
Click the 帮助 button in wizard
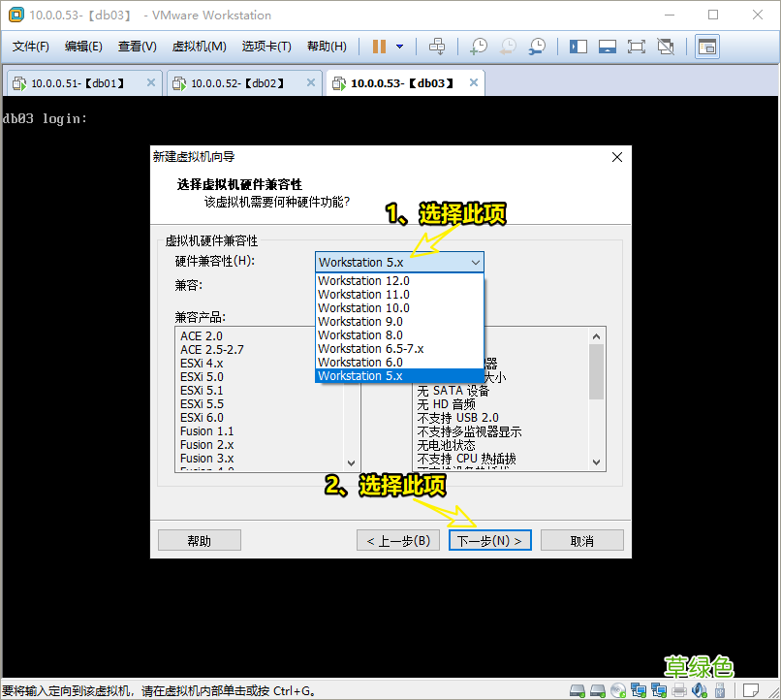(x=200, y=541)
